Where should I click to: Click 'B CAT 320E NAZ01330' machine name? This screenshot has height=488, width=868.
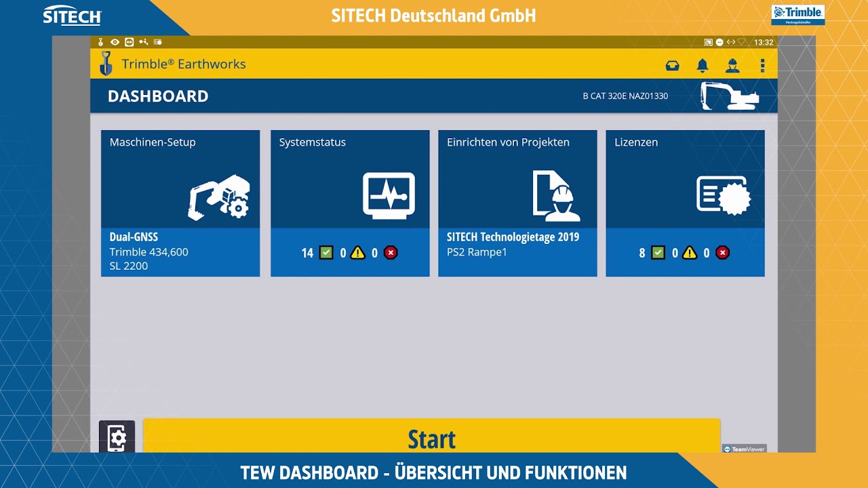625,96
